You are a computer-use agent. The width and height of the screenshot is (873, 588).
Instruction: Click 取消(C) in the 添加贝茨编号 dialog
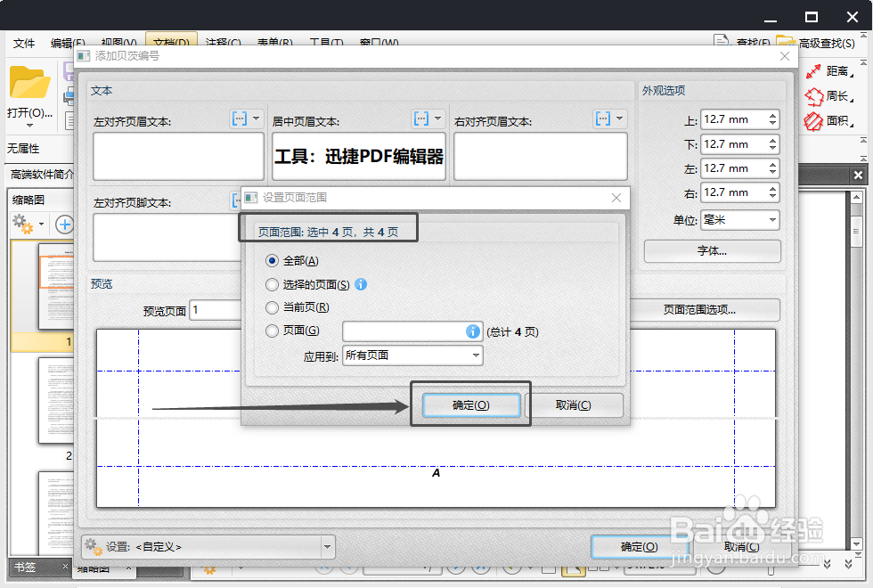click(741, 547)
